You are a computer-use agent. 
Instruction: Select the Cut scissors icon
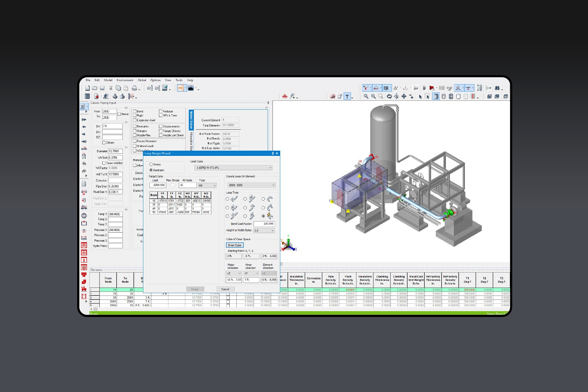tap(111, 88)
